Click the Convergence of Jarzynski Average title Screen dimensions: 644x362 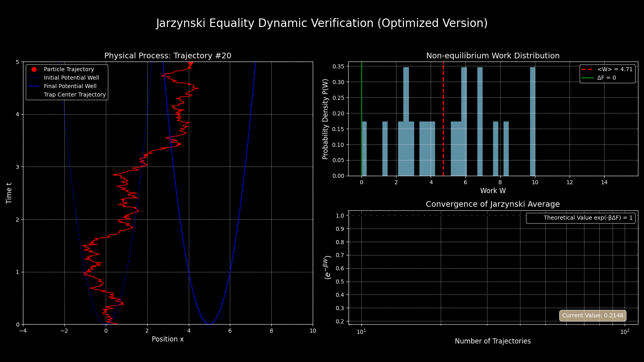(493, 204)
